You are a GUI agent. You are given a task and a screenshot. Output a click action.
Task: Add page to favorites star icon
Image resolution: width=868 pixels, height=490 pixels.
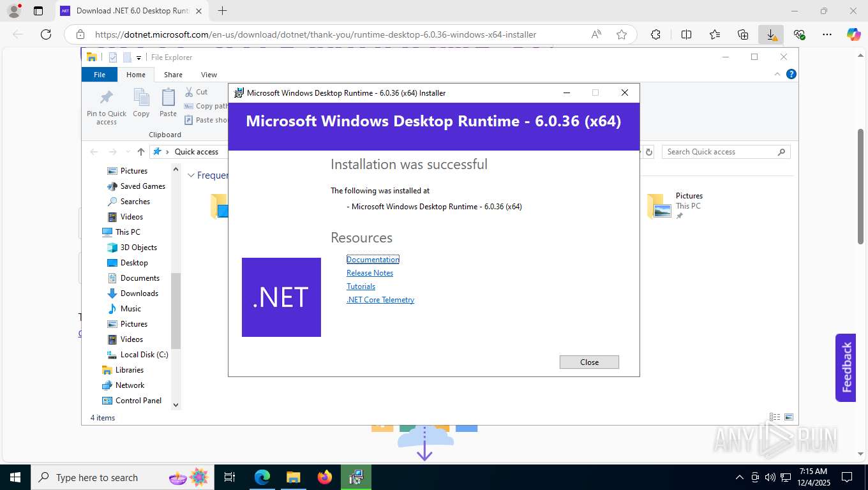622,34
